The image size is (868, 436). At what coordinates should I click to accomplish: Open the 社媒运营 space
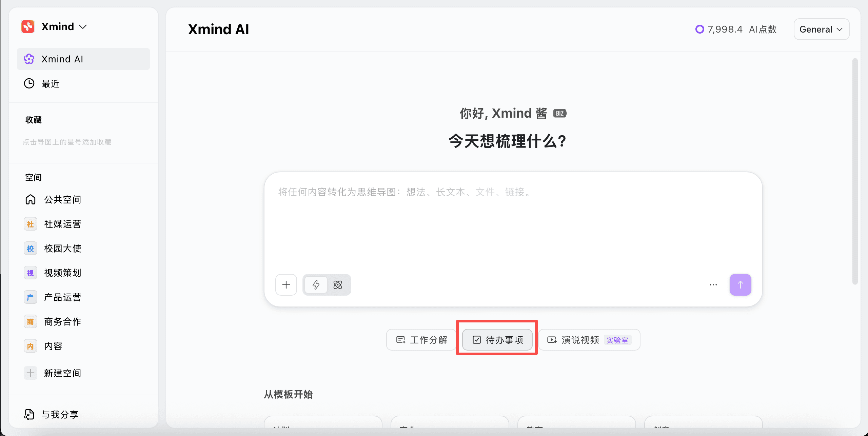83,224
